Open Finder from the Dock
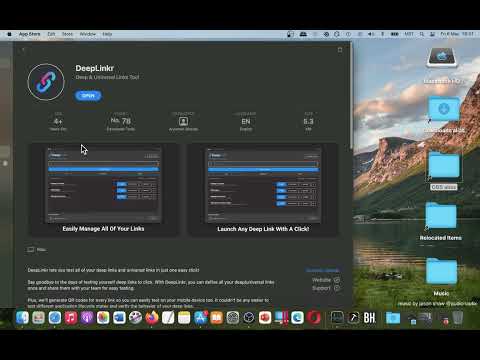This screenshot has width=480, height=360. pyautogui.click(x=22, y=318)
